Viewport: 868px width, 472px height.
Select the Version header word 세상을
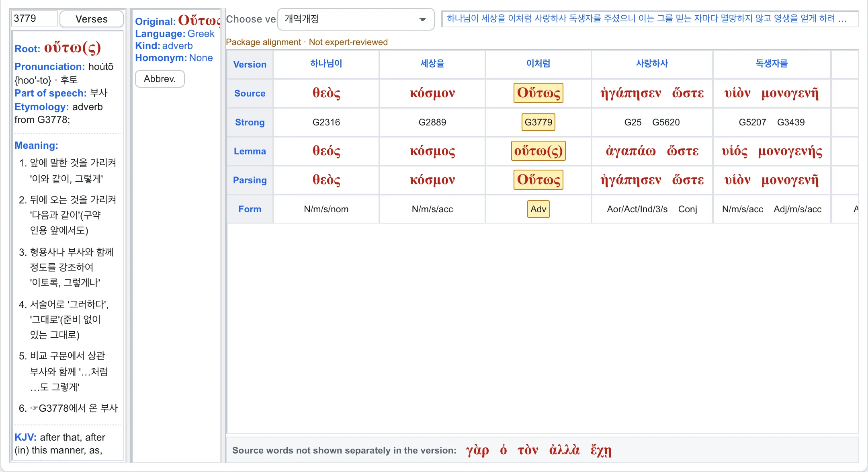432,64
